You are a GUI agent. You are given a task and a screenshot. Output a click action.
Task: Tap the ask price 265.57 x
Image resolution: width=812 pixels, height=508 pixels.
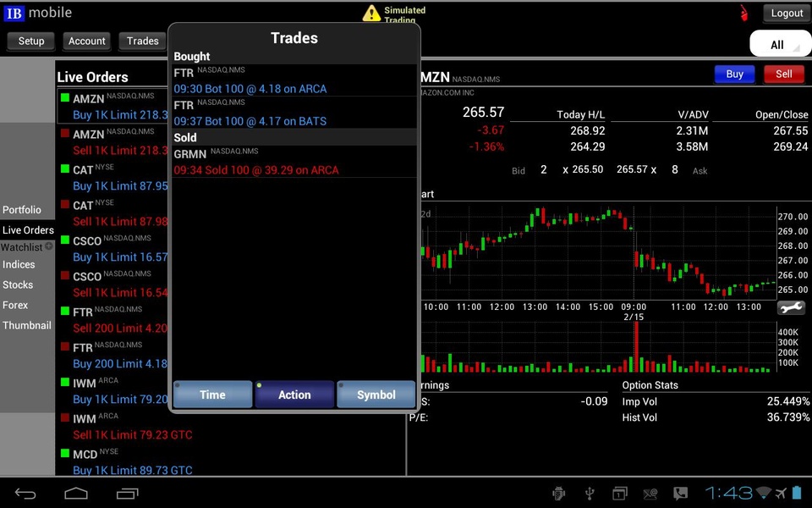[x=636, y=169]
